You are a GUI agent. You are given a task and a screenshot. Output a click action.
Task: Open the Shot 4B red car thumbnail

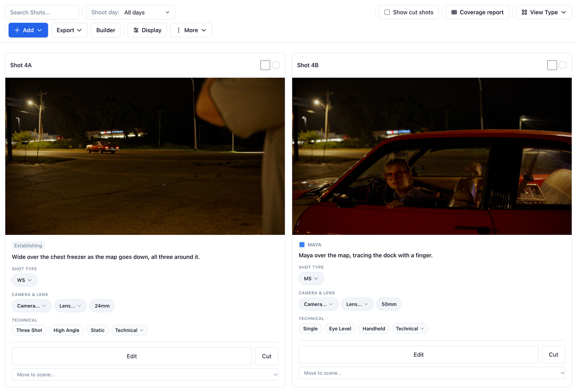click(432, 156)
